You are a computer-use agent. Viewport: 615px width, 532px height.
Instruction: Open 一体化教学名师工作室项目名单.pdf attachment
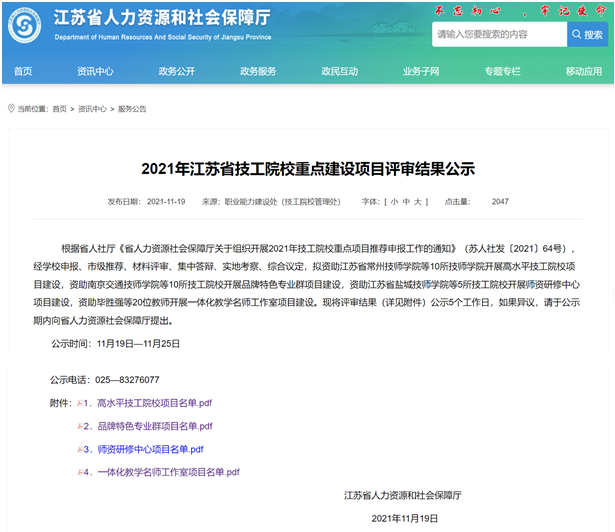(169, 472)
